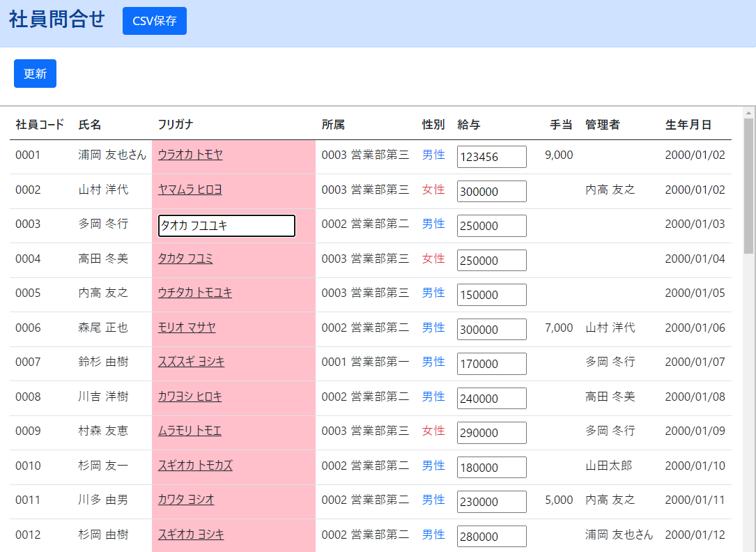Click the 給与 column header
756x552 pixels.
coord(465,124)
